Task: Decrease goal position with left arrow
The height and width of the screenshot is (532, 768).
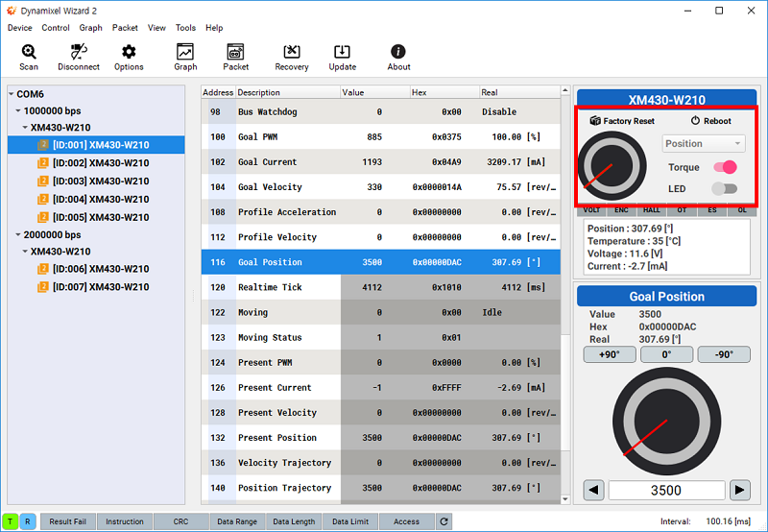Action: pyautogui.click(x=593, y=490)
